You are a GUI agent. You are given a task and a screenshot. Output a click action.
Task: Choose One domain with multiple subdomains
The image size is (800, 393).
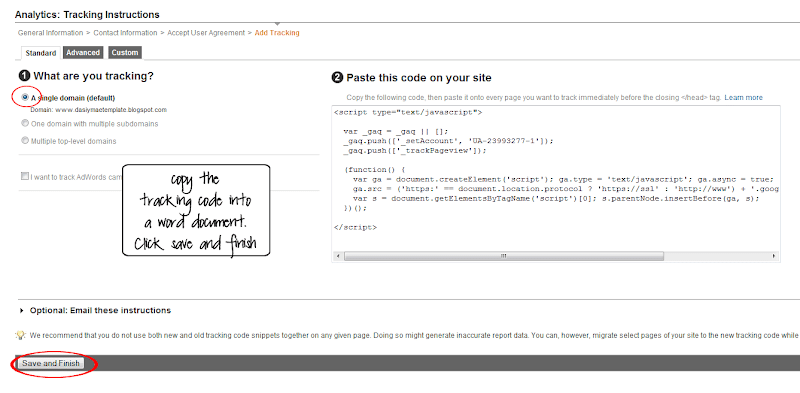tap(25, 123)
